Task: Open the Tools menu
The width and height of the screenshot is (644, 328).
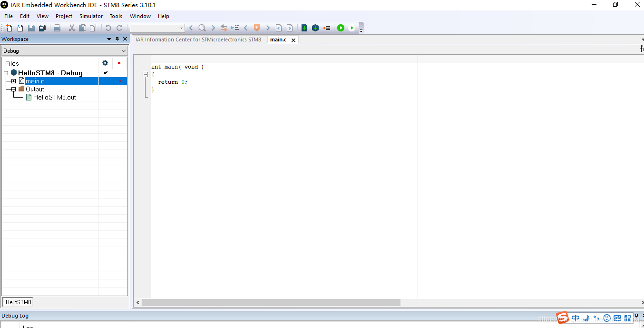Action: (x=116, y=16)
